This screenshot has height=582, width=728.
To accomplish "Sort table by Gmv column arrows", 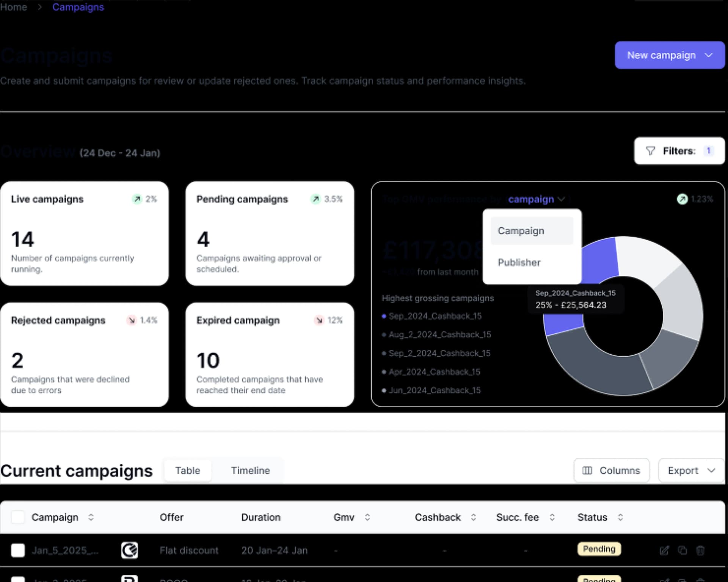I will (367, 517).
